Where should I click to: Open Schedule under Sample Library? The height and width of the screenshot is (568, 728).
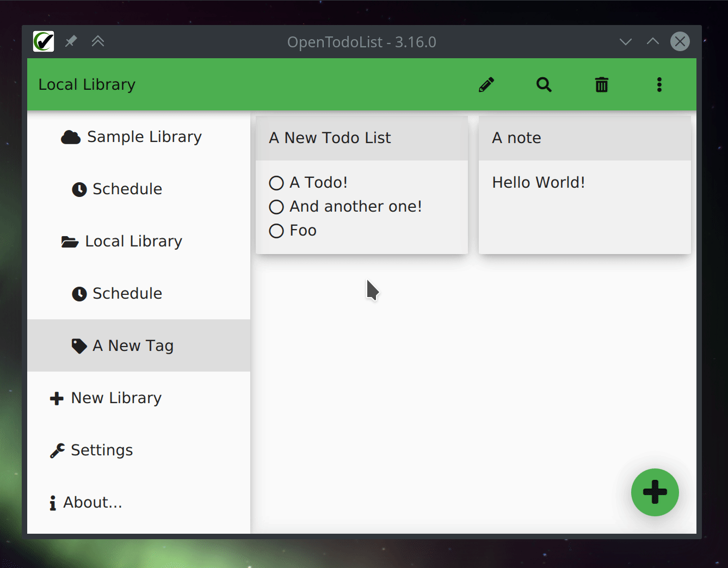pyautogui.click(x=139, y=189)
